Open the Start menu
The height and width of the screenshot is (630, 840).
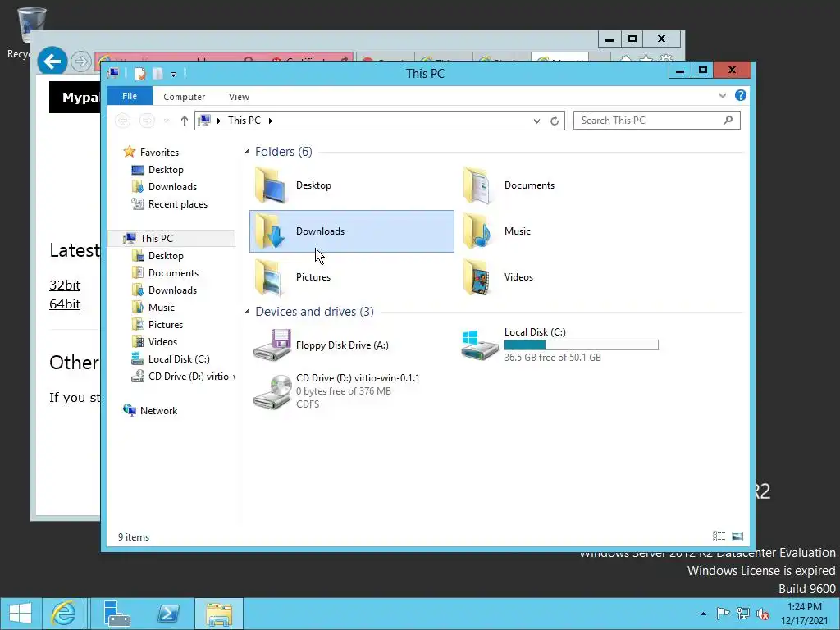click(21, 614)
